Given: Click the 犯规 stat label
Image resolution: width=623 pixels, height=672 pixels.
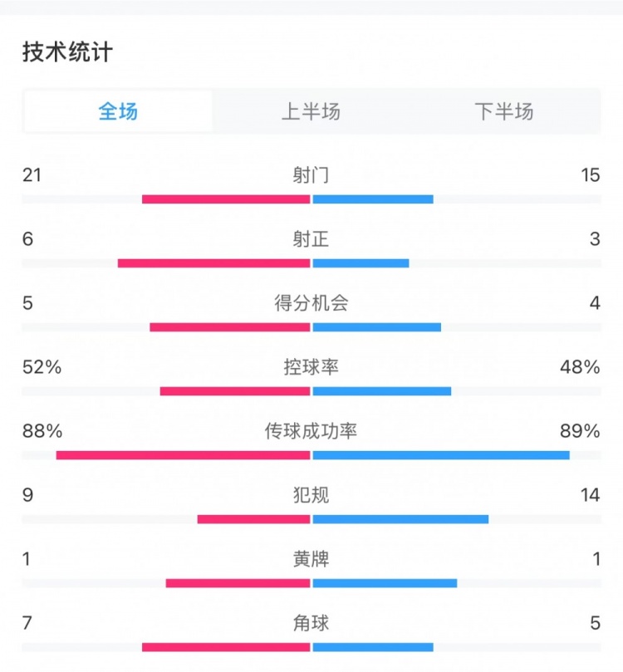Looking at the screenshot, I should click(x=311, y=495).
